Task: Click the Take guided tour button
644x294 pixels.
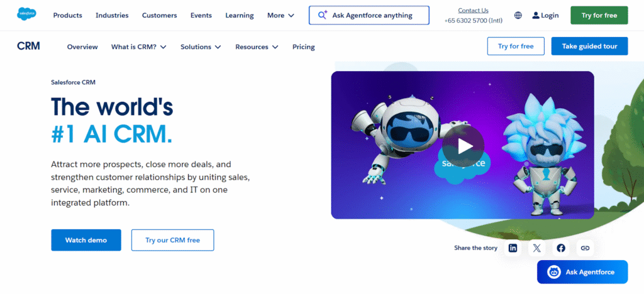Action: click(x=589, y=46)
